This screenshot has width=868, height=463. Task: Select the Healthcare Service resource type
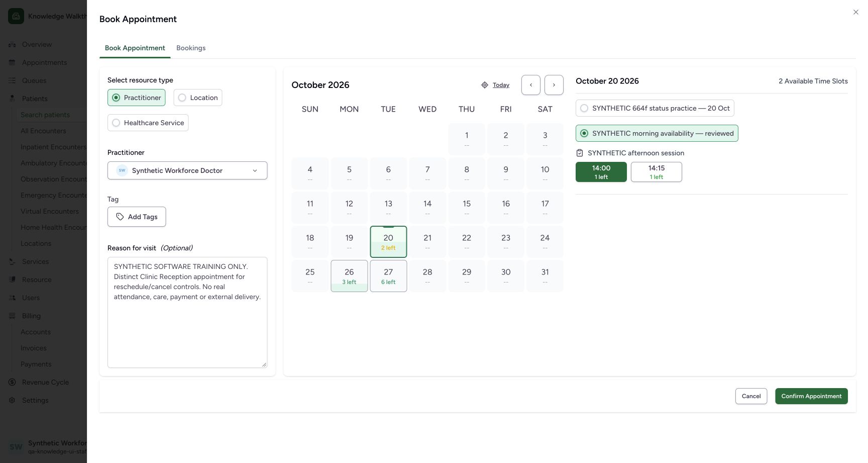click(x=148, y=123)
